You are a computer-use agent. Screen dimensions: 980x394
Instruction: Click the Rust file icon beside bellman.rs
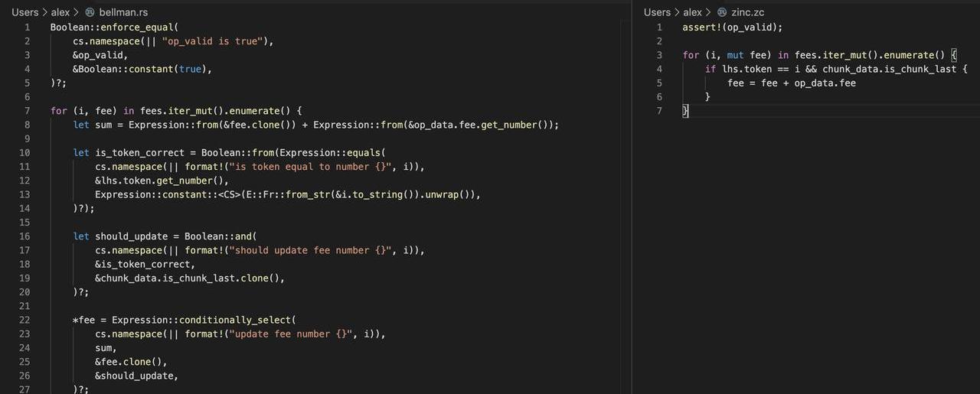tap(90, 12)
